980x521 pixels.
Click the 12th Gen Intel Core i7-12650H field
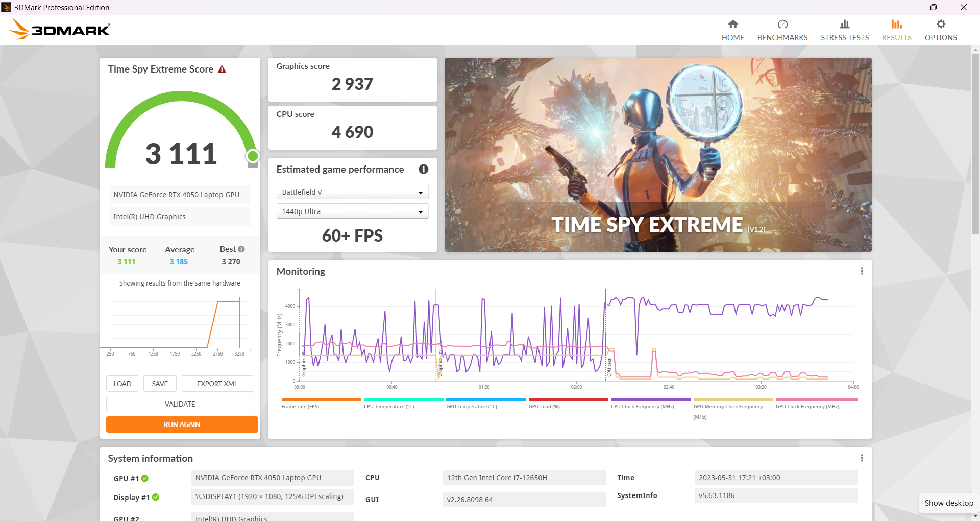pos(524,478)
